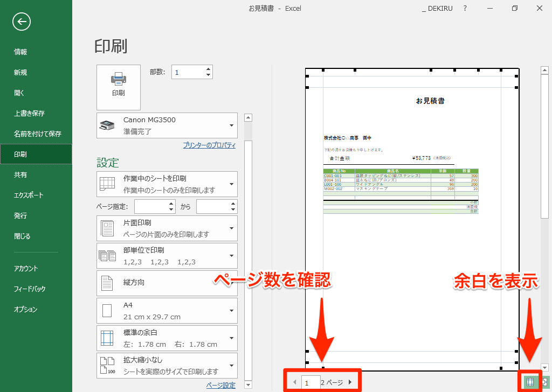This screenshot has height=392, width=552.
Task: Open the collated printing dropdown
Action: 167,256
